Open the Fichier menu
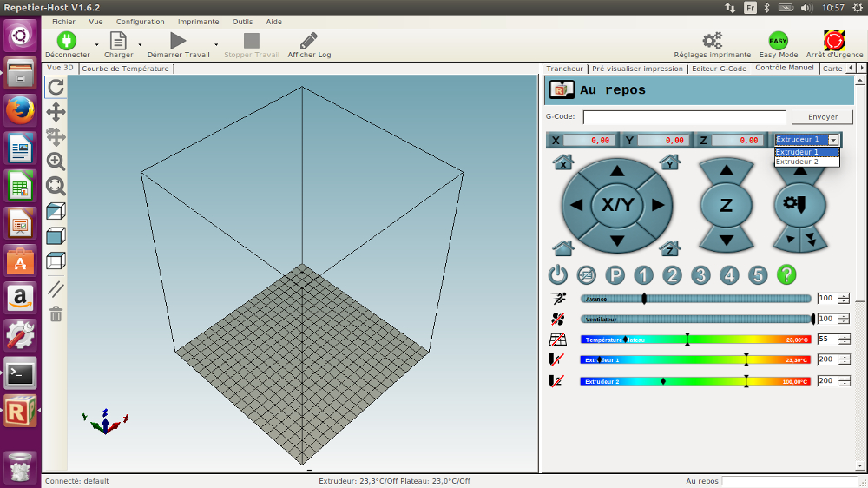The image size is (868, 488). [x=63, y=22]
